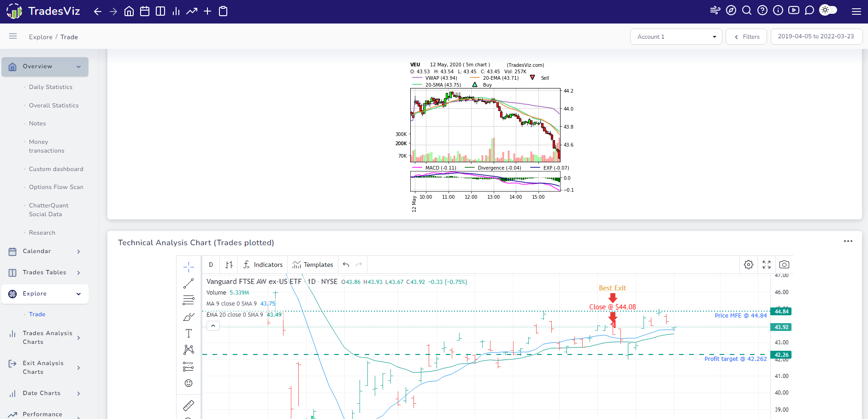868x419 pixels.
Task: Go forward using the right arrow
Action: coord(113,12)
